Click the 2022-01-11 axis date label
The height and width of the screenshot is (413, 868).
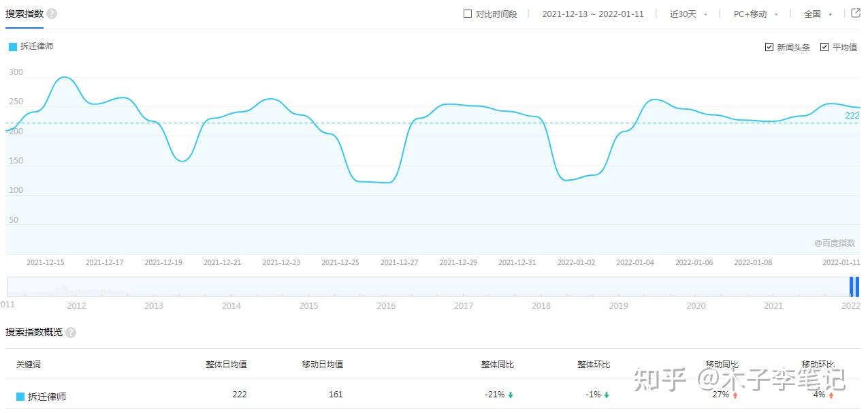[x=841, y=262]
